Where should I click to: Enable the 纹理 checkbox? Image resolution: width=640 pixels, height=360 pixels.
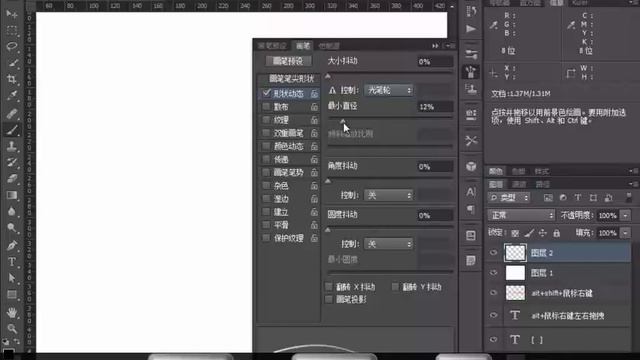click(267, 120)
